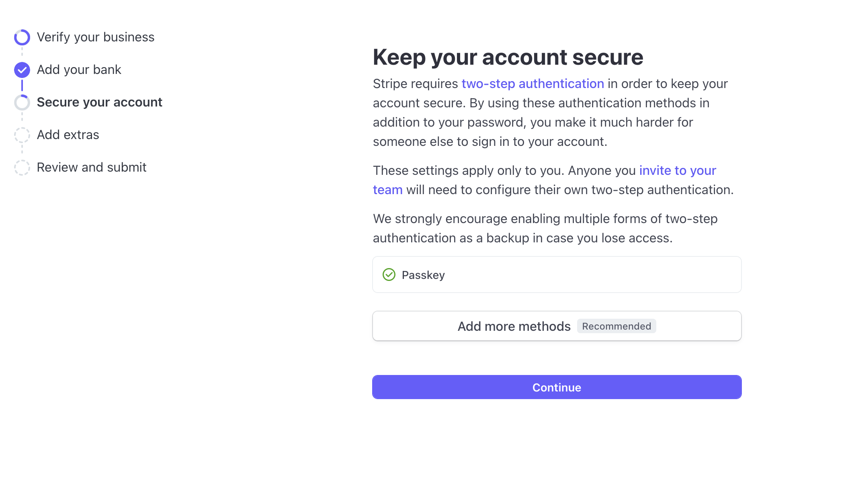Click the Review and submit dashed circle icon
The image size is (852, 504).
click(22, 168)
